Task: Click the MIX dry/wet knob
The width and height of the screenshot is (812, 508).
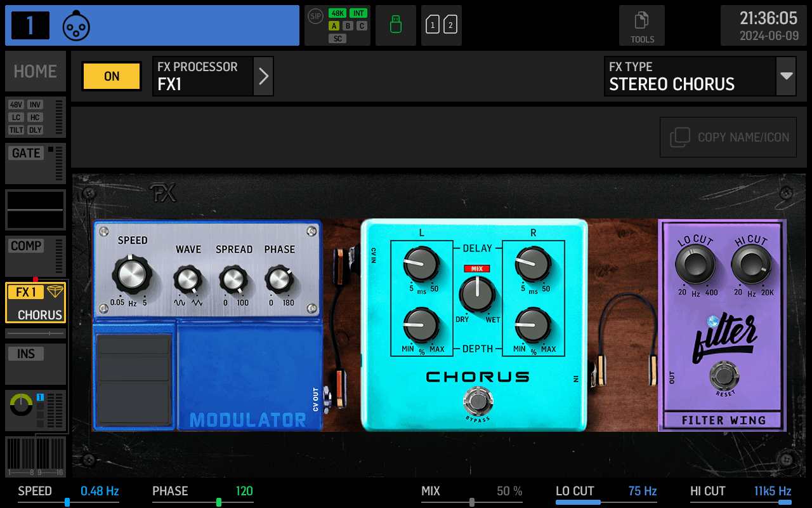Action: 477,295
